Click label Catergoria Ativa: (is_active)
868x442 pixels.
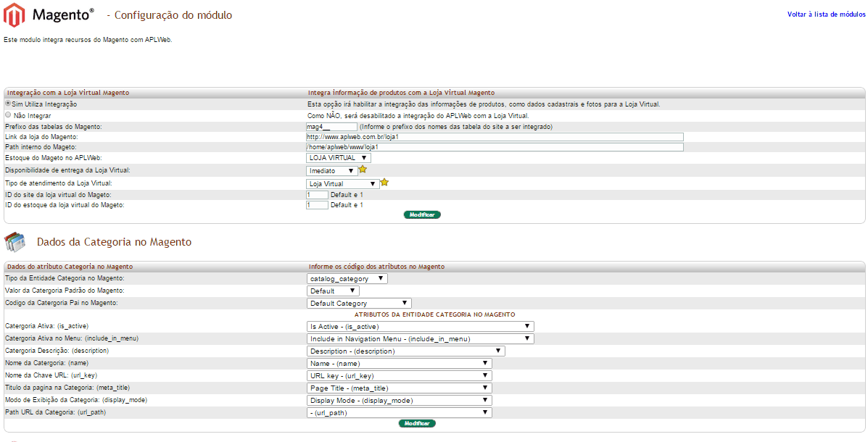point(46,326)
